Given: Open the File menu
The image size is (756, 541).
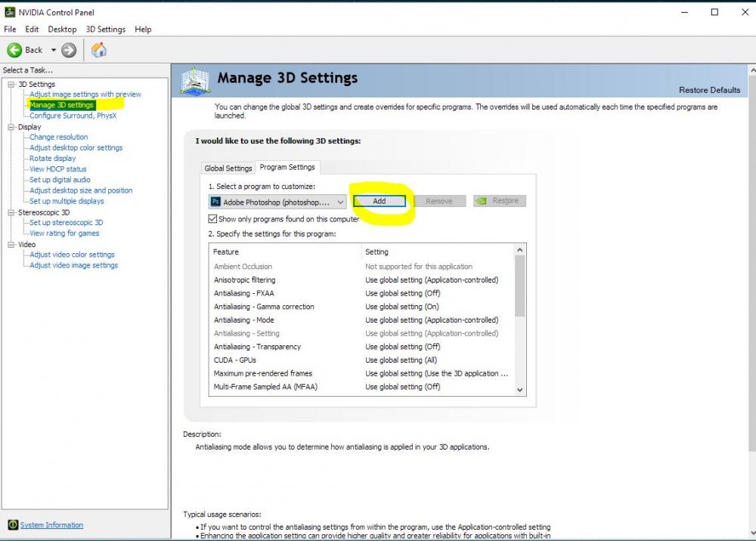Looking at the screenshot, I should click(x=10, y=29).
